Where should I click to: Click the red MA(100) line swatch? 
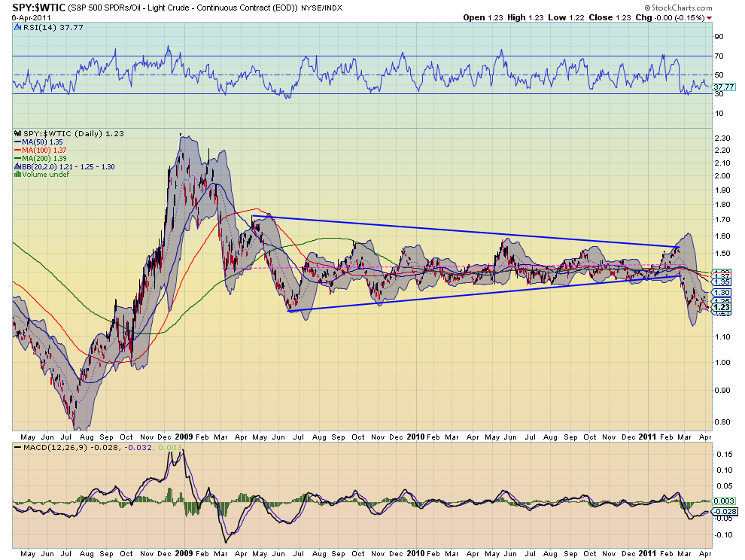point(17,151)
